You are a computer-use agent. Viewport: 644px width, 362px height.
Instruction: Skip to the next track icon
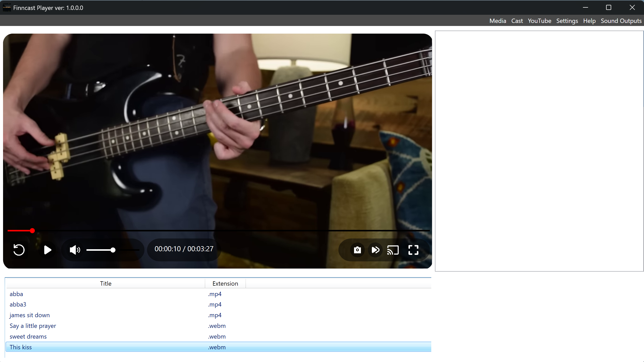(375, 250)
